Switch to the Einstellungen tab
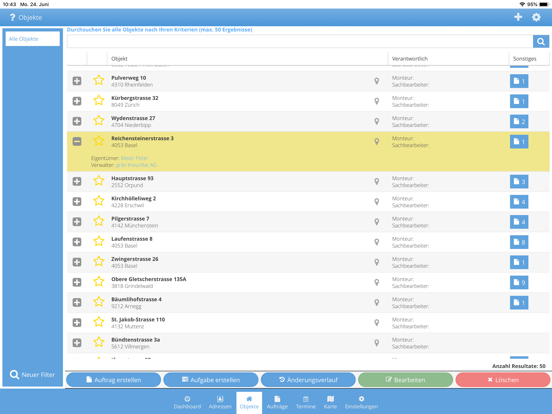The height and width of the screenshot is (414, 552). [x=361, y=402]
